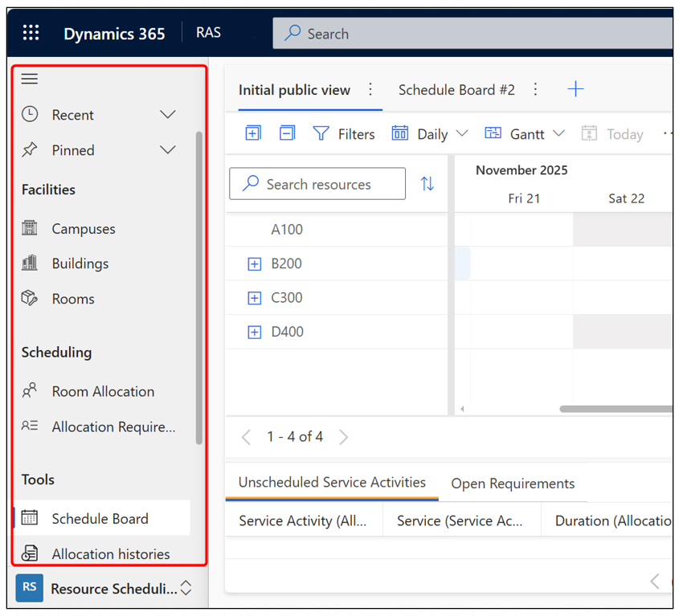Open the Dynamics 365 app launcher grid
Image resolution: width=679 pixels, height=616 pixels.
pos(31,33)
